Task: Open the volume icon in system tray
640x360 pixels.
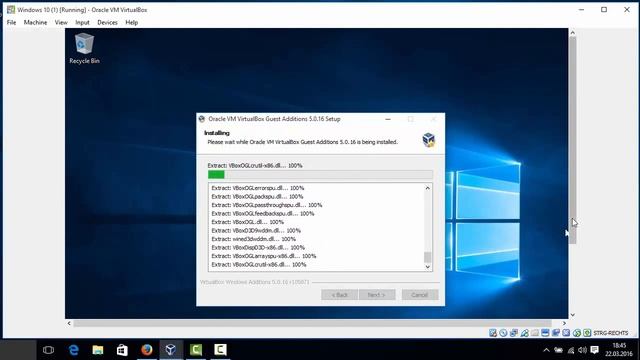Action: click(x=582, y=350)
